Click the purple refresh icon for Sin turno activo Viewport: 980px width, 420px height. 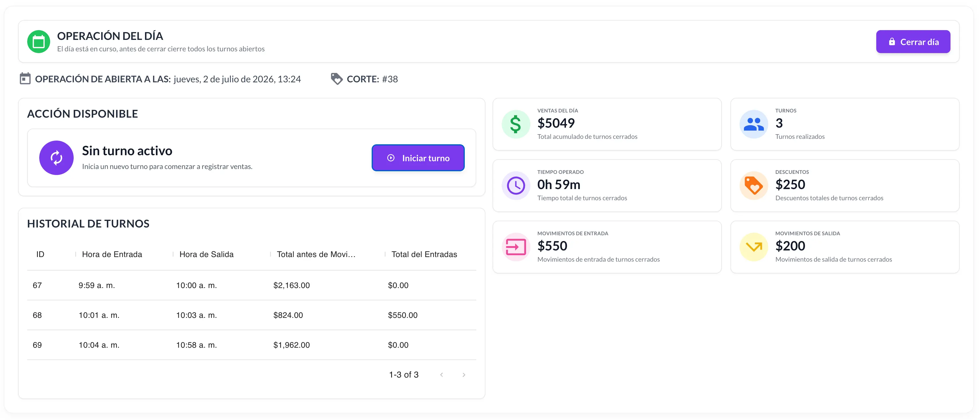[x=56, y=157]
